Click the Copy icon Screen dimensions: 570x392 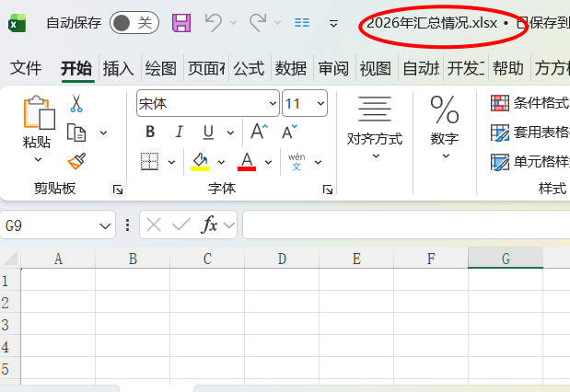[x=76, y=133]
